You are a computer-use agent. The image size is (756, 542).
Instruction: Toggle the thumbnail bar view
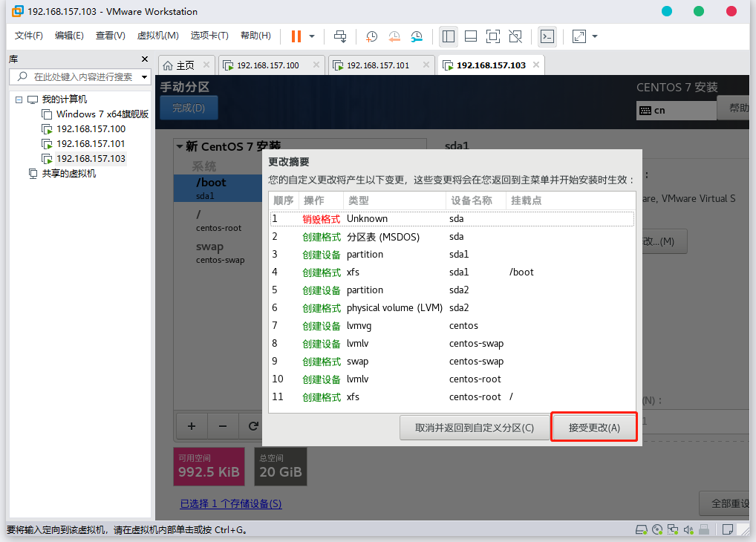click(471, 36)
